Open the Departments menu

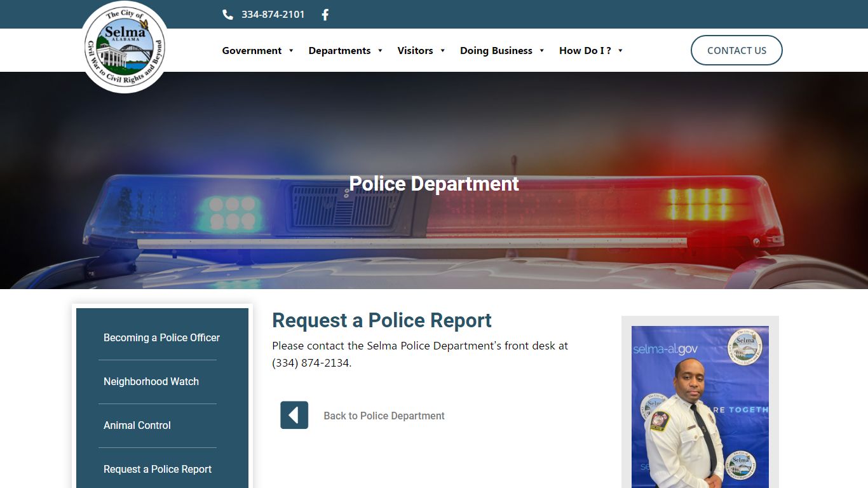point(339,51)
